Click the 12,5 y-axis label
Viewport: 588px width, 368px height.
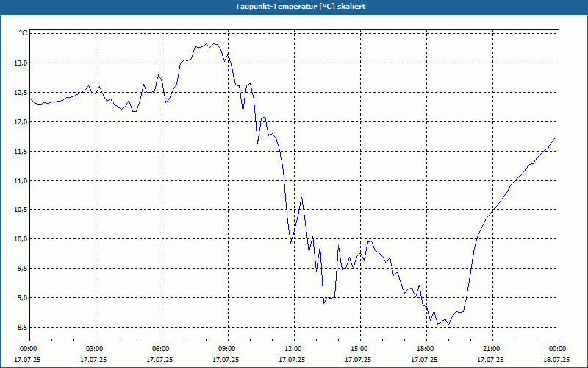[21, 93]
